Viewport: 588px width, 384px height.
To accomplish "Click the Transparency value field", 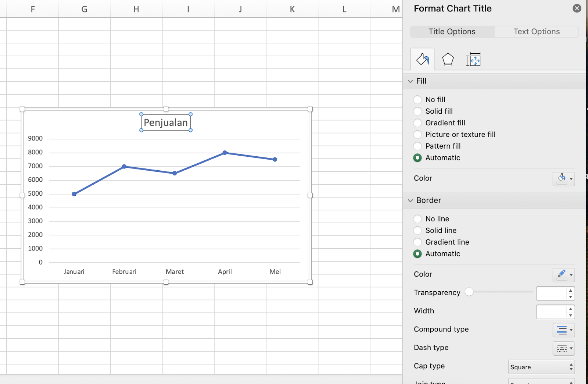I will tap(551, 294).
